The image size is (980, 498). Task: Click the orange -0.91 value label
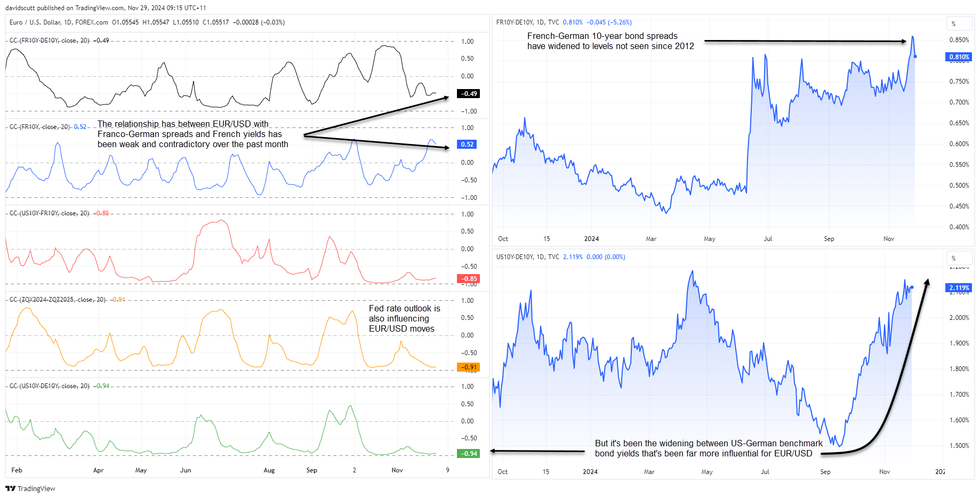point(469,367)
